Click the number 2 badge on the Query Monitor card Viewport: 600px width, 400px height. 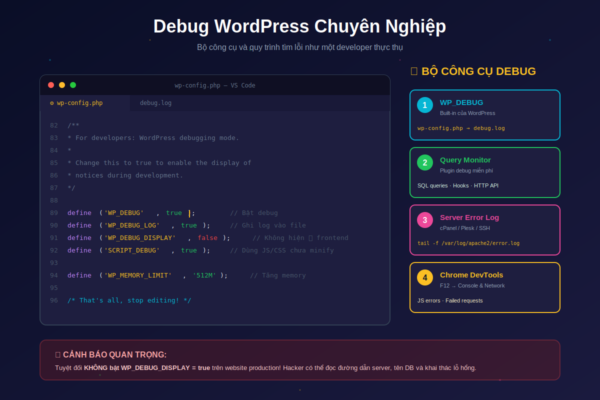click(x=425, y=163)
